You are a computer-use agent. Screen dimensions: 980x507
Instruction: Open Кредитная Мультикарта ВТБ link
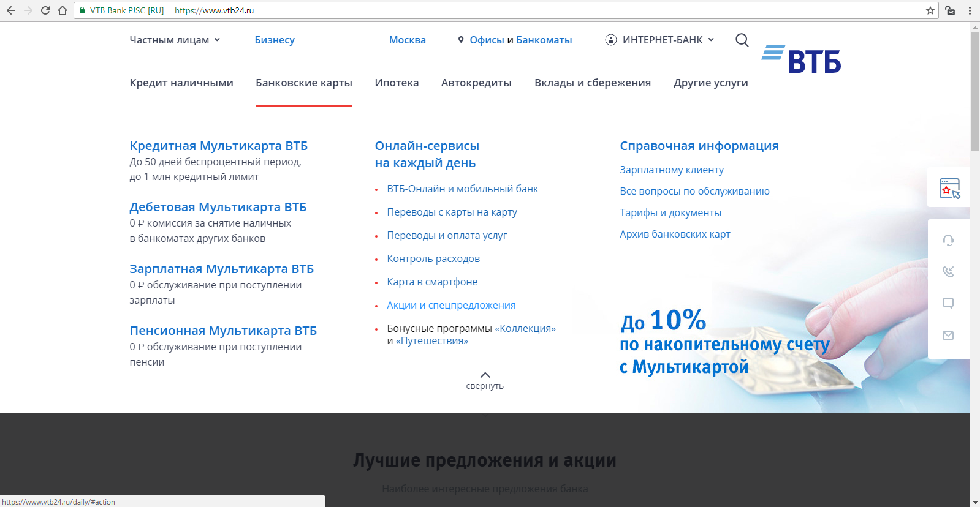point(218,146)
